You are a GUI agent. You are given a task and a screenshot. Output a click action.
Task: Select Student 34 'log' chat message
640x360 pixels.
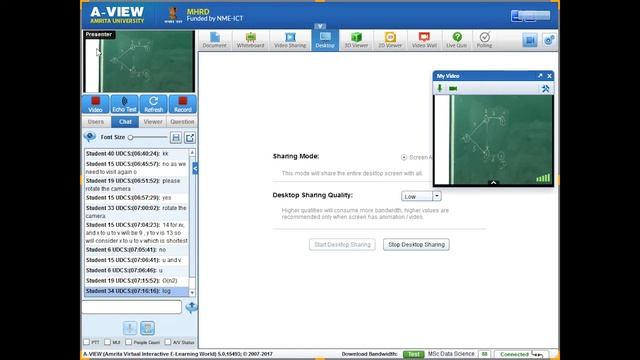(136, 291)
